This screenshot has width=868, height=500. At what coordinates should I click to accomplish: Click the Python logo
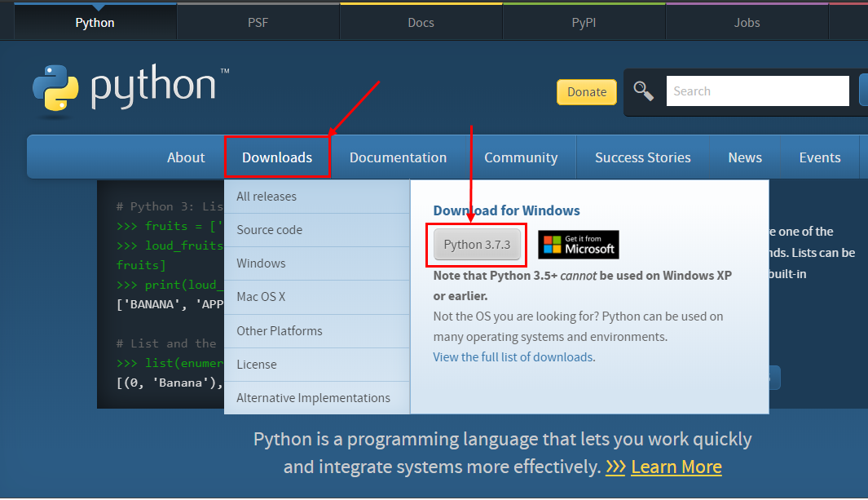tap(130, 89)
